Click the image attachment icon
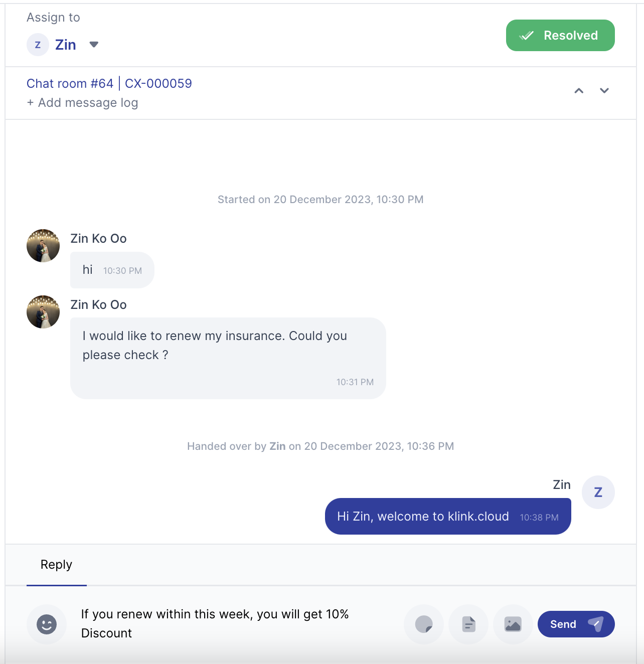Screen dimensions: 644x664 pos(513,624)
